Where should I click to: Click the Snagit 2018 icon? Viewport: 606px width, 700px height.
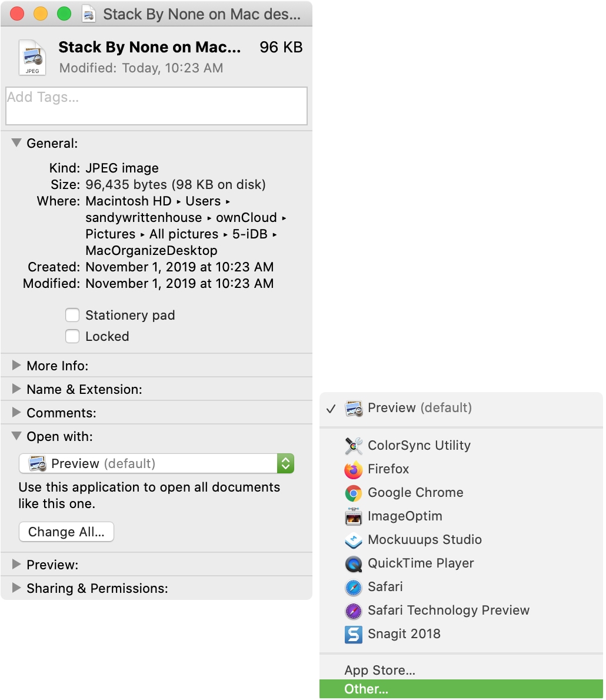tap(354, 635)
